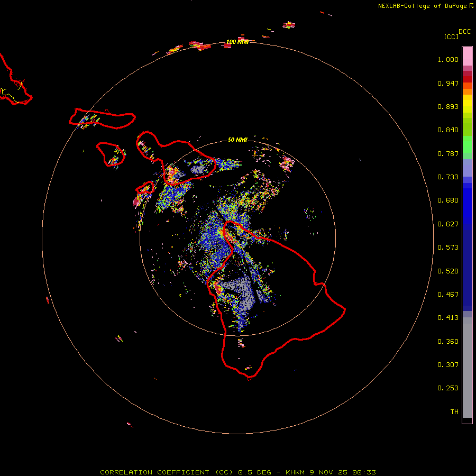Select the 0.840 scale value

tap(448, 130)
